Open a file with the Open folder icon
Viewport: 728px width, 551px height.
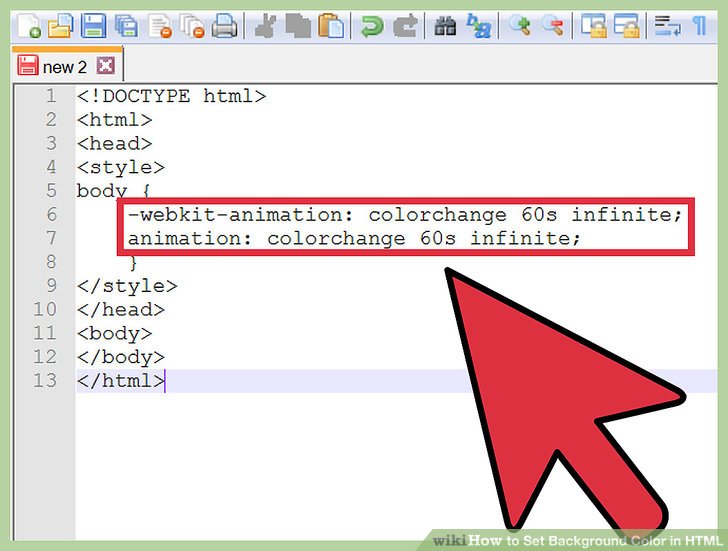pyautogui.click(x=61, y=26)
